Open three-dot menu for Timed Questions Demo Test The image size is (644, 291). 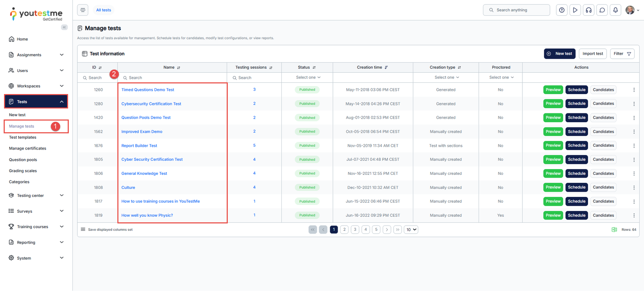tap(634, 90)
